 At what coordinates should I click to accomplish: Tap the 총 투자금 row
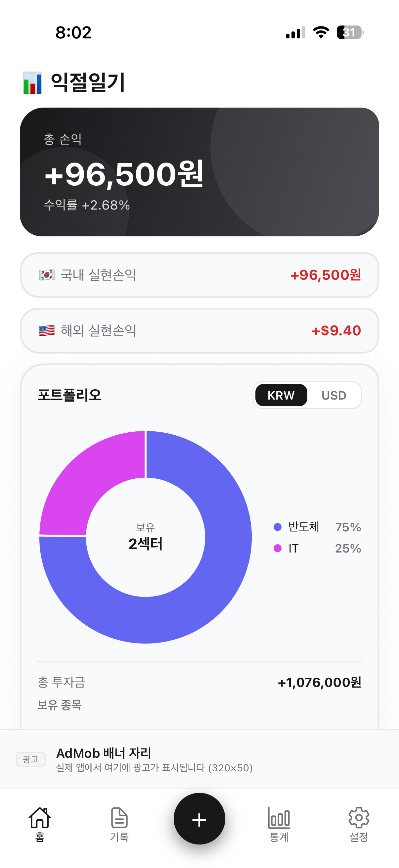tap(199, 682)
